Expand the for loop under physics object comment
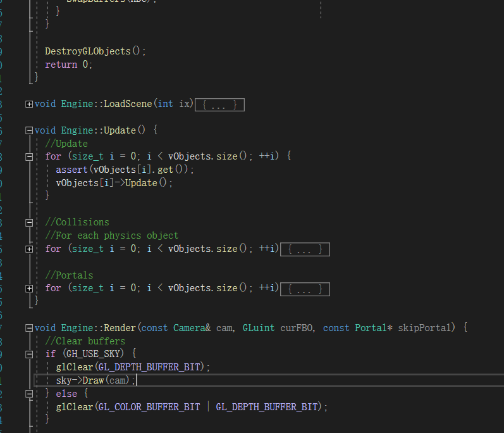The height and width of the screenshot is (433, 504). tap(29, 249)
